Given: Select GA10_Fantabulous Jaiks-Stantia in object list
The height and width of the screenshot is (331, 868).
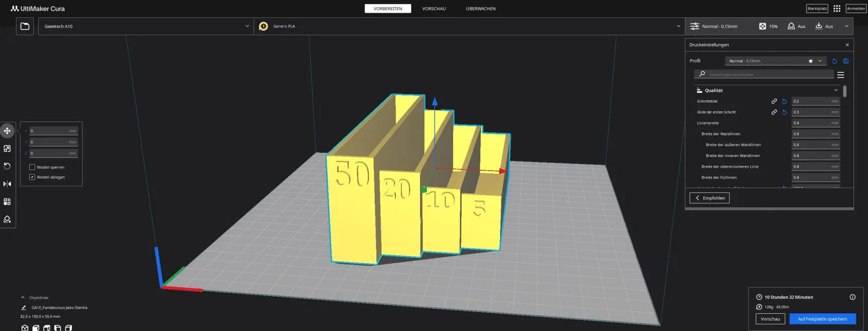Looking at the screenshot, I should (x=59, y=308).
